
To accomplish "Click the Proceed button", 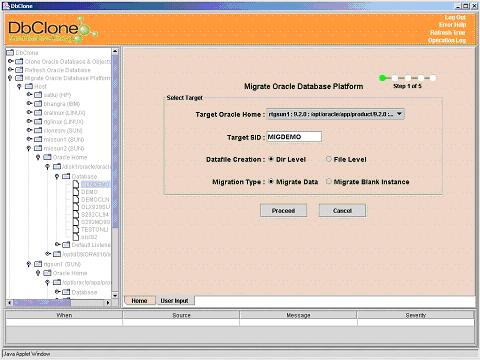I will pos(283,211).
